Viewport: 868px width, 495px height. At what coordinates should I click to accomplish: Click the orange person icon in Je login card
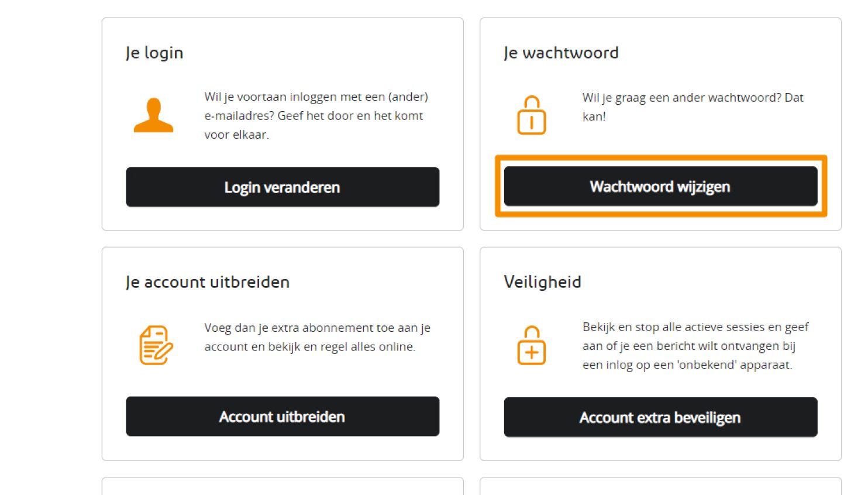(x=153, y=116)
